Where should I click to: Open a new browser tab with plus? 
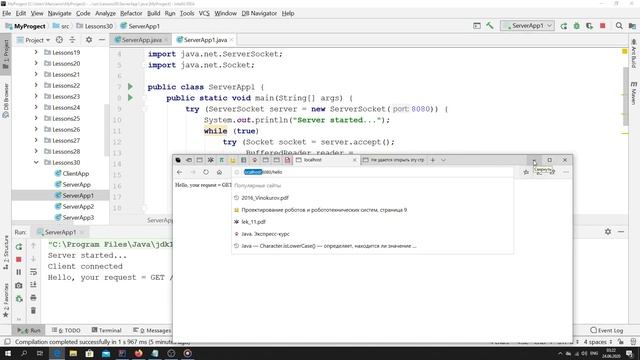(433, 160)
